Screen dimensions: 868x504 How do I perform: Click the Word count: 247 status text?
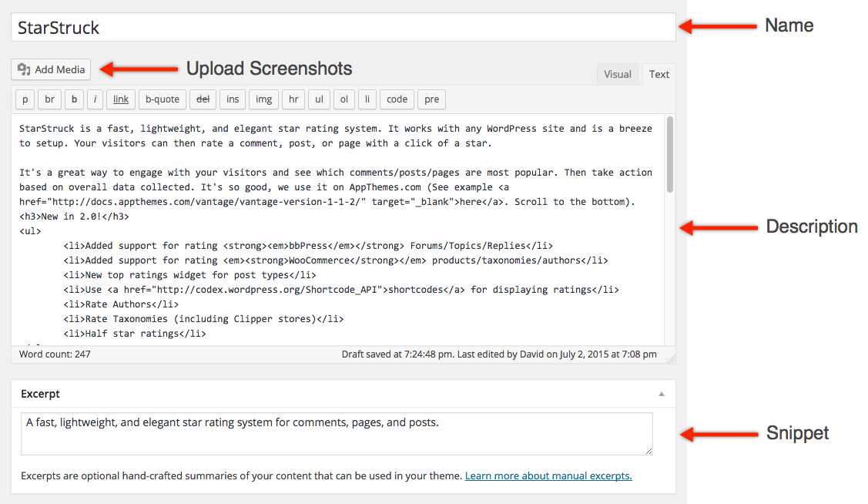pyautogui.click(x=55, y=354)
